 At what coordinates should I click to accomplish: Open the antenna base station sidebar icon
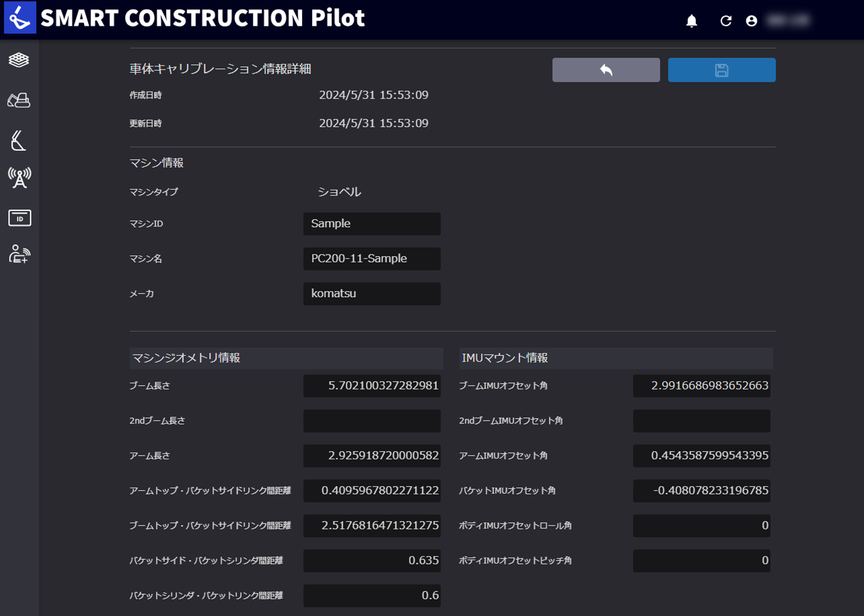(x=19, y=178)
